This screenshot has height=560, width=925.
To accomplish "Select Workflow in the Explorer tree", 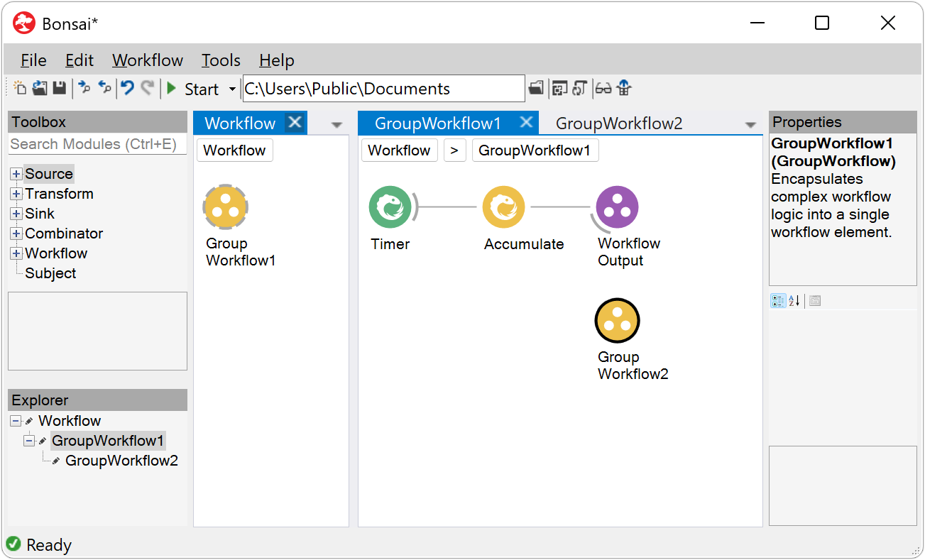I will click(x=70, y=421).
